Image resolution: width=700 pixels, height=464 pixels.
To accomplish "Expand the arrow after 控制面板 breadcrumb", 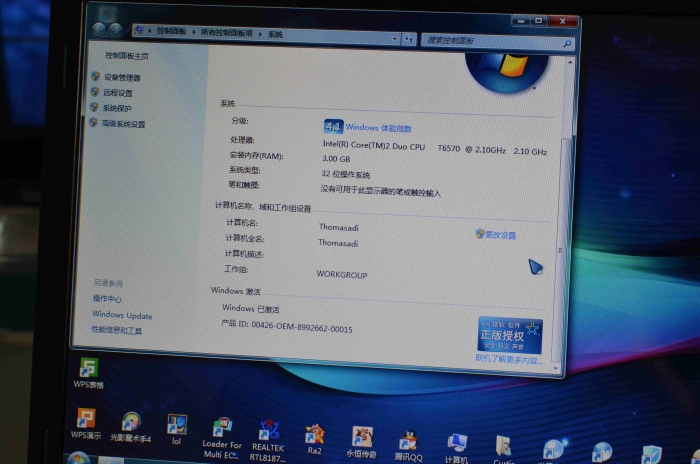I will point(194,32).
